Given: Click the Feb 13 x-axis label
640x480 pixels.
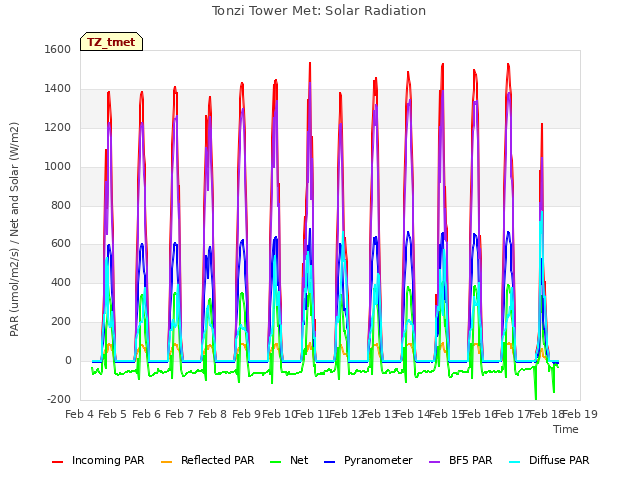Looking at the screenshot, I should (380, 414).
